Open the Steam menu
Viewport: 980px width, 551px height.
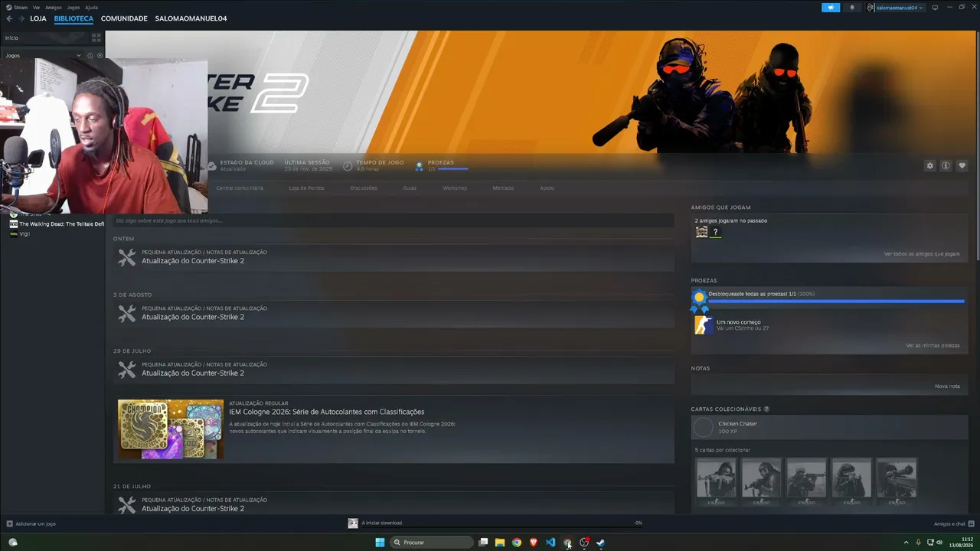[18, 8]
